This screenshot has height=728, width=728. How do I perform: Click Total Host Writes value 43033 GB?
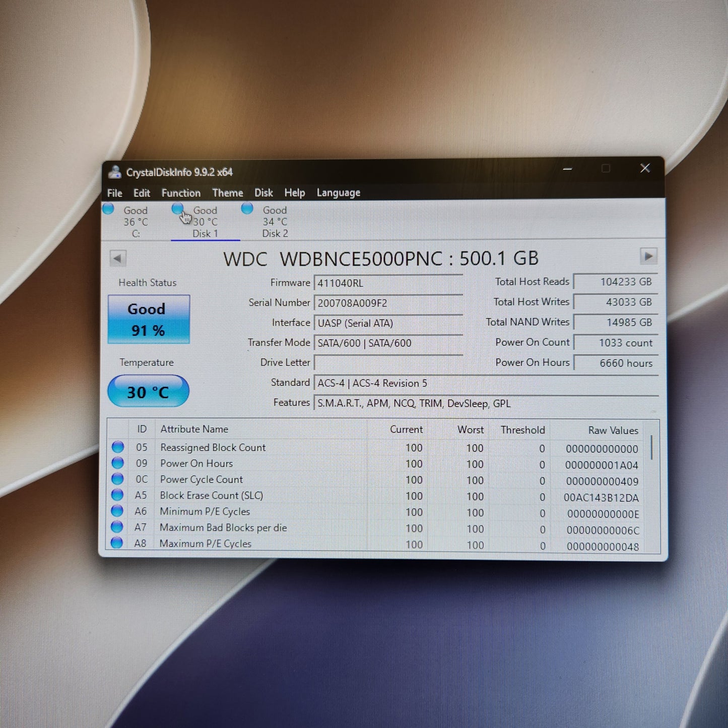click(x=616, y=302)
